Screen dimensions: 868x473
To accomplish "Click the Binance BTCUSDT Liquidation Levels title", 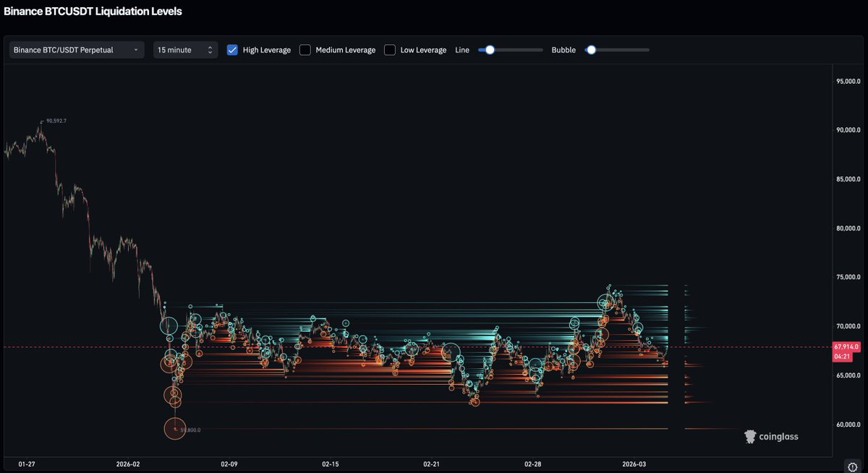I will pos(93,12).
